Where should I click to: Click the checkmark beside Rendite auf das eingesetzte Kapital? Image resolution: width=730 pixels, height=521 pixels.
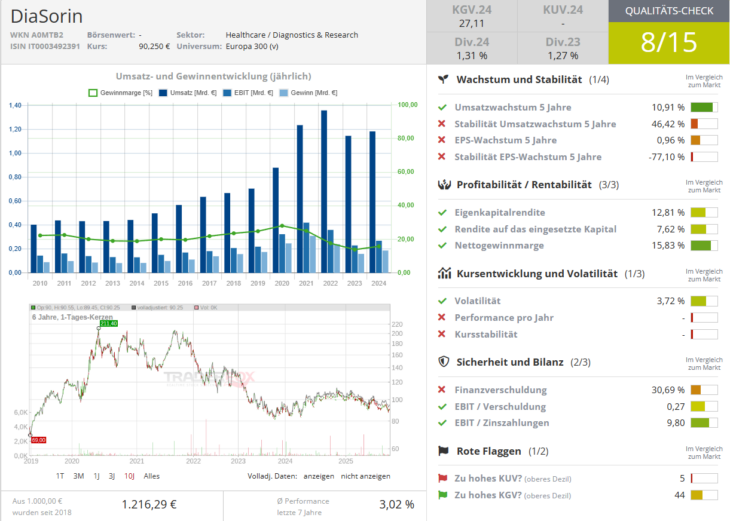[x=442, y=229]
